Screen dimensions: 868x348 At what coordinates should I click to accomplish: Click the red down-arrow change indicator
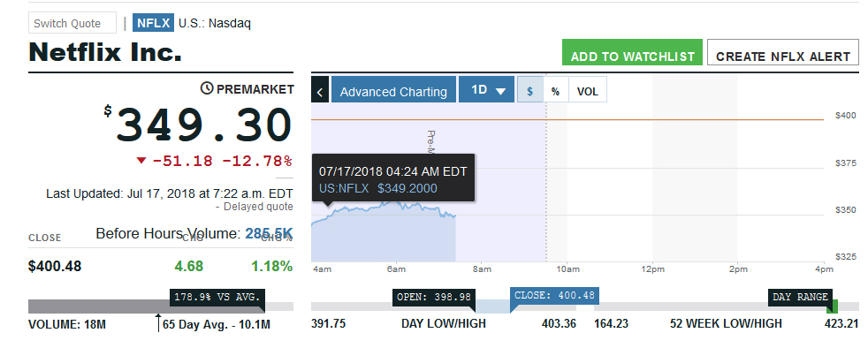(141, 161)
